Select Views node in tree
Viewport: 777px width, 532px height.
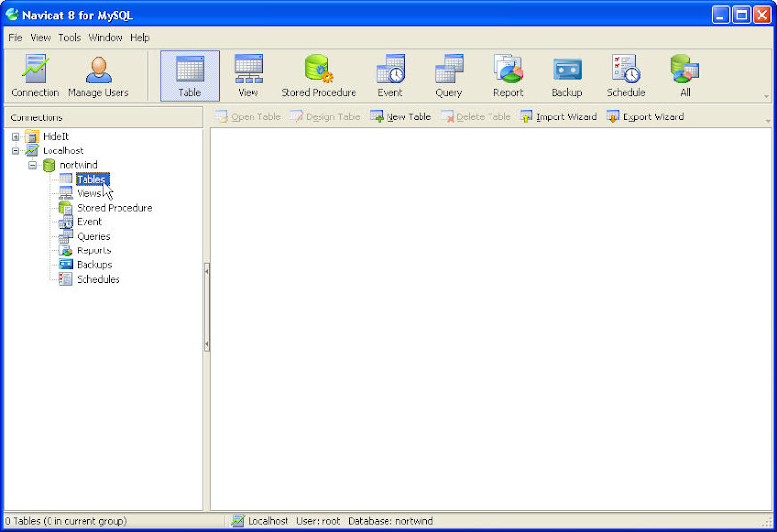point(88,194)
